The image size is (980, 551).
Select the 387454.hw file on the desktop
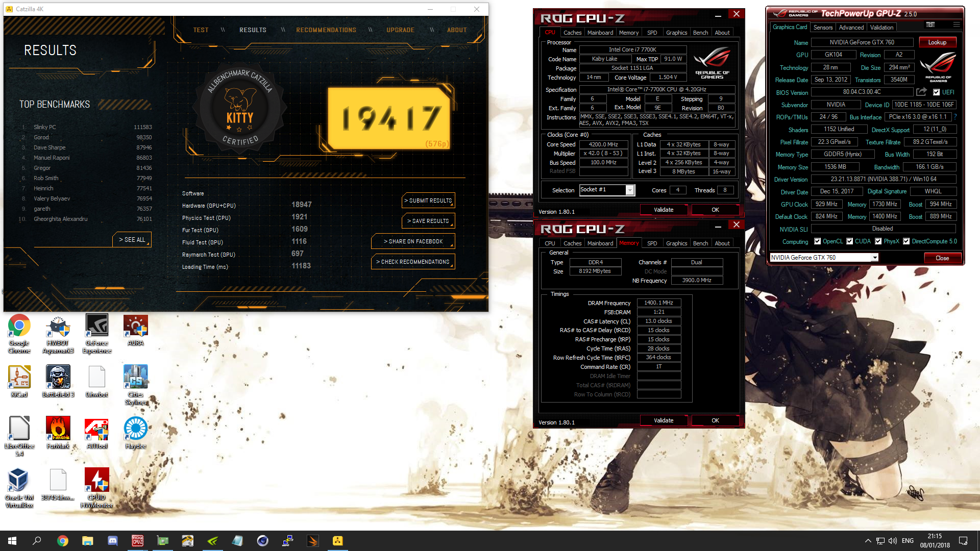click(58, 485)
